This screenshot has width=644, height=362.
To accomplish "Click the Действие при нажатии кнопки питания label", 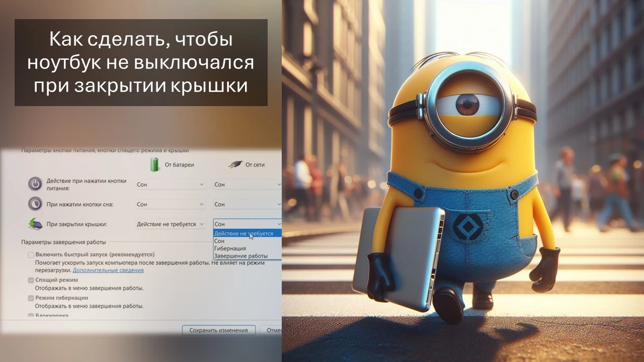I will click(87, 185).
